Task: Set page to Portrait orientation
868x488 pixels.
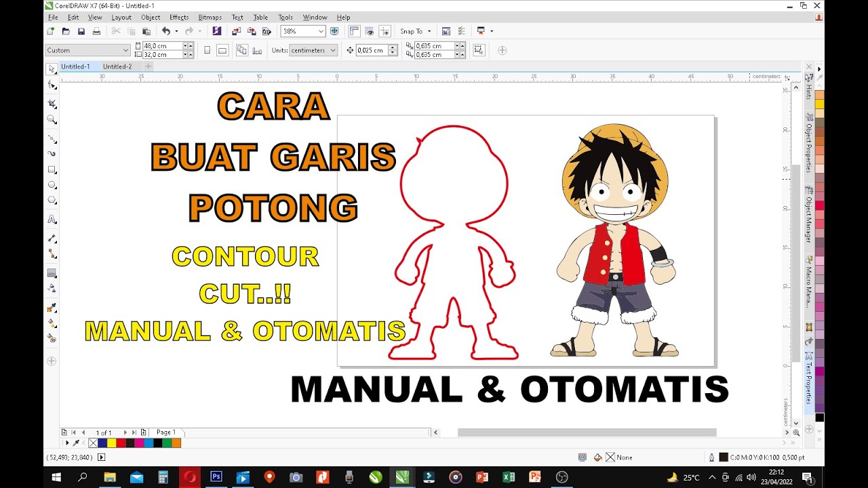Action: pyautogui.click(x=207, y=50)
